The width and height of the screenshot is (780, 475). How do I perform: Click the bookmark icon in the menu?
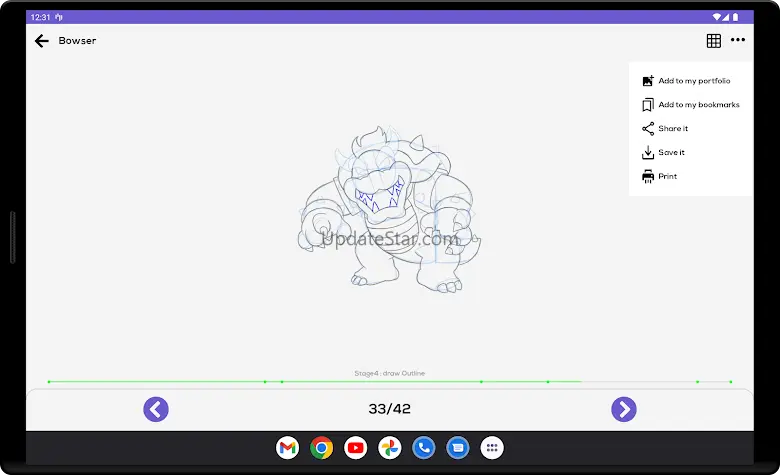click(648, 105)
